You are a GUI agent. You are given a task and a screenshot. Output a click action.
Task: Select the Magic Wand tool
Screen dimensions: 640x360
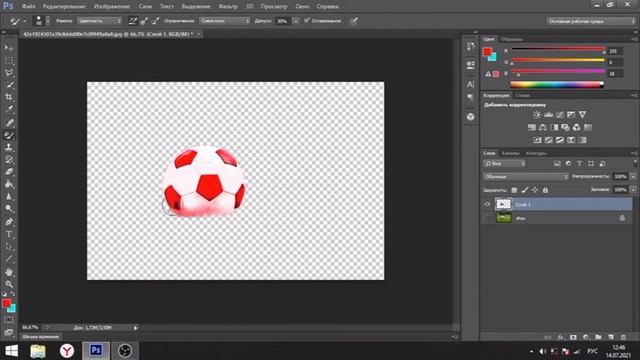pos(9,85)
